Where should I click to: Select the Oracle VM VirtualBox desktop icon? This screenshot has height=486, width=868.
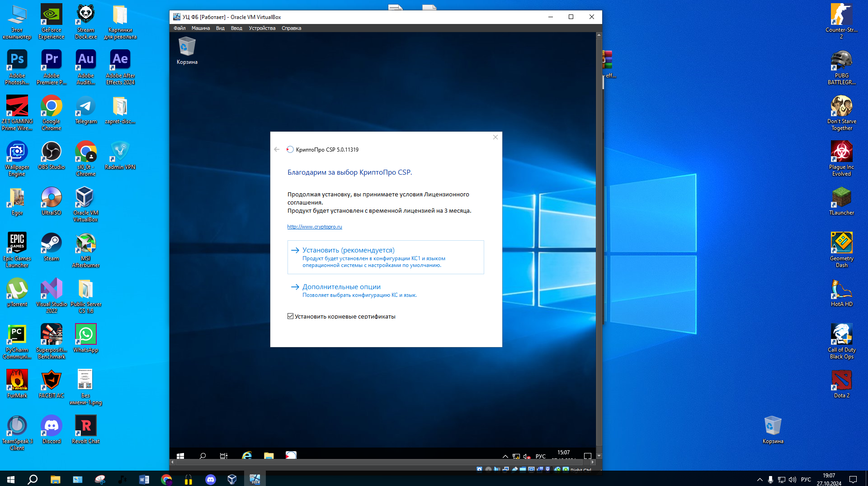tap(86, 204)
